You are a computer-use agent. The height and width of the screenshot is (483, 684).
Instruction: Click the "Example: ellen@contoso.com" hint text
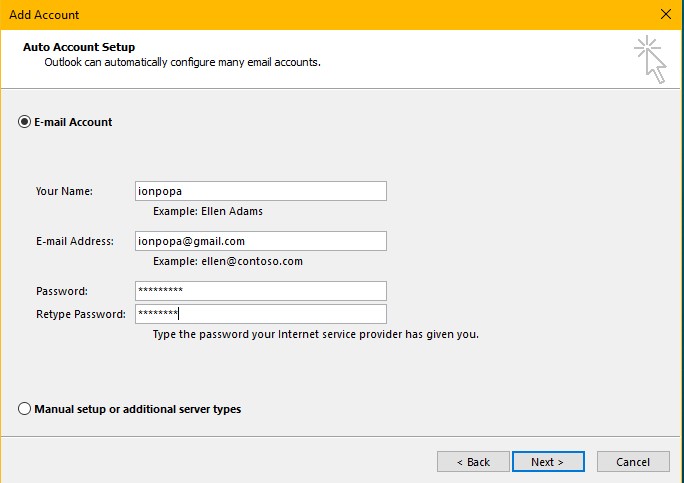click(228, 262)
